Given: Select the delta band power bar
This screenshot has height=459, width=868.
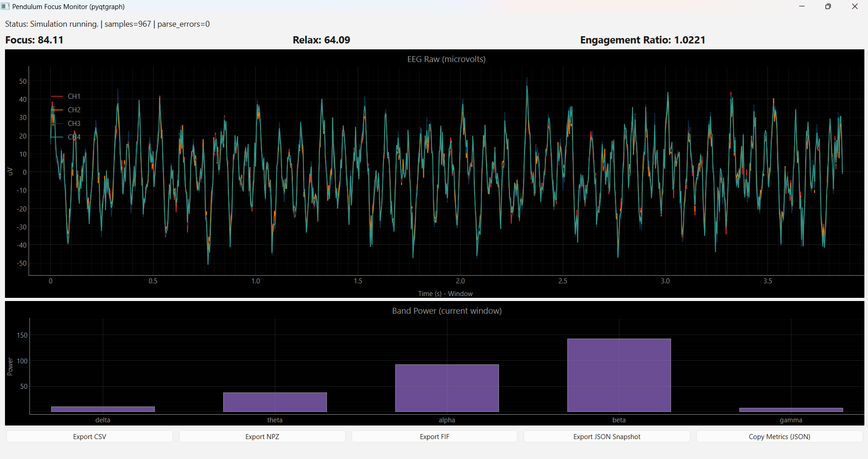Looking at the screenshot, I should [103, 409].
